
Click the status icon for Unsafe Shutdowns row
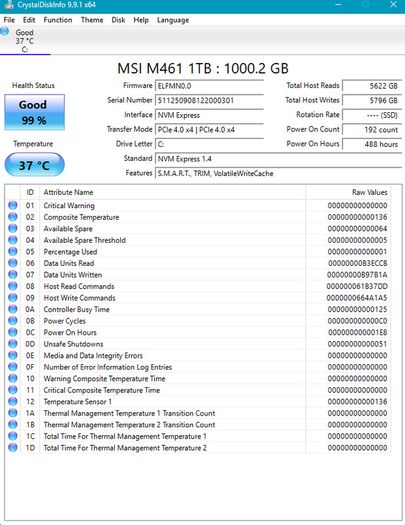coord(13,344)
